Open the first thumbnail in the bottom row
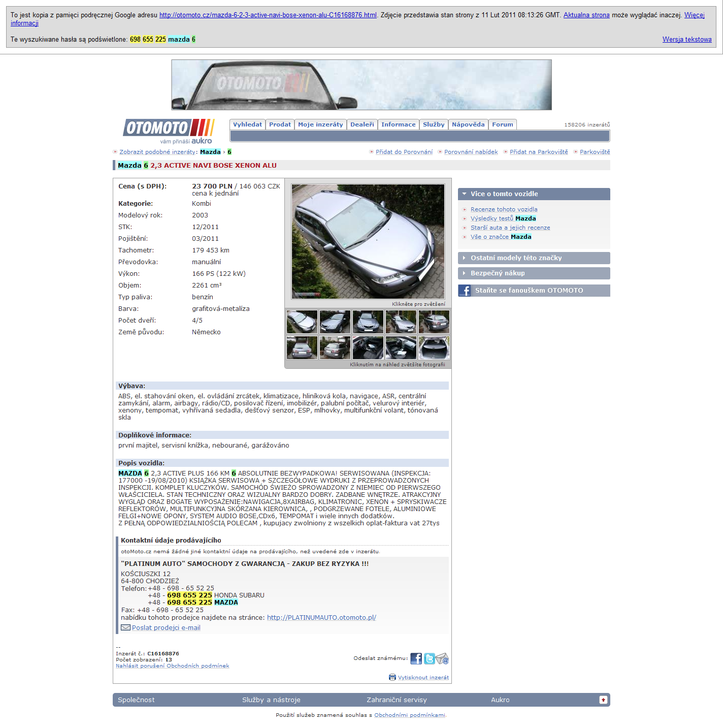 tap(302, 347)
